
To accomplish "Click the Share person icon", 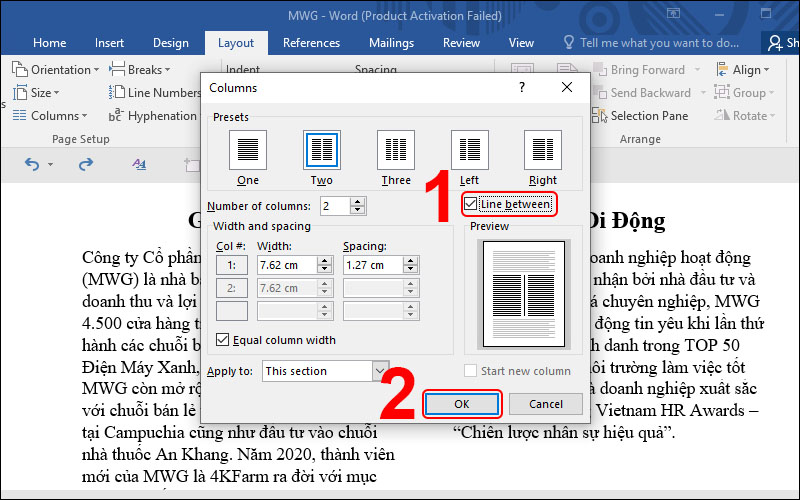I will pyautogui.click(x=774, y=43).
